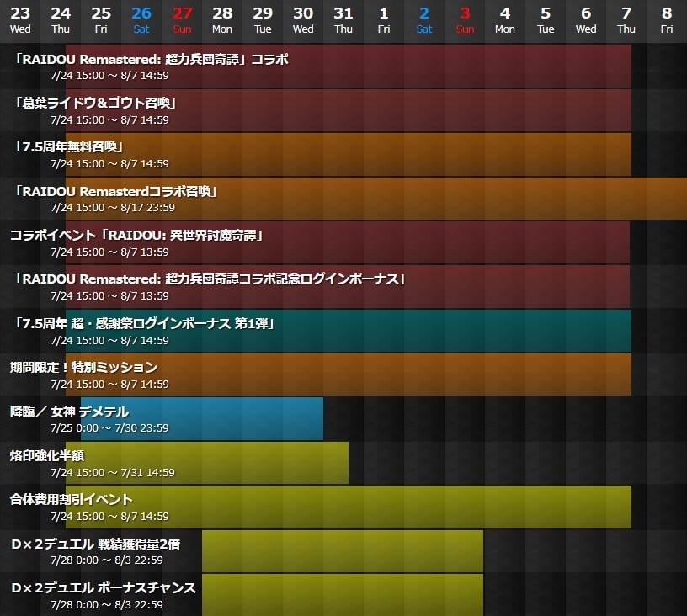Screen dimensions: 687x616
Task: Select the 24 Thu date column header
Action: (61, 21)
